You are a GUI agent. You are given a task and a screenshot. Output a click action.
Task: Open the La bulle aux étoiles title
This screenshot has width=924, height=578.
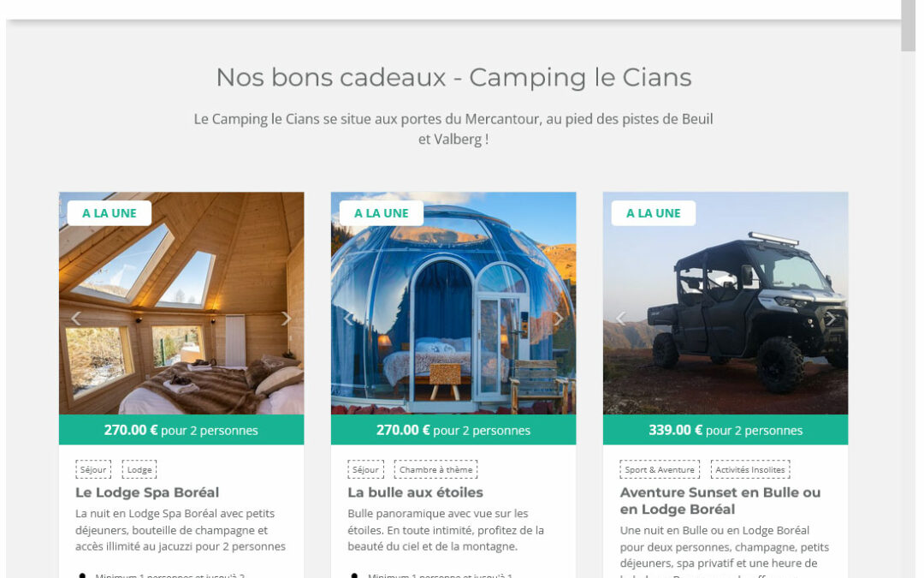click(416, 492)
